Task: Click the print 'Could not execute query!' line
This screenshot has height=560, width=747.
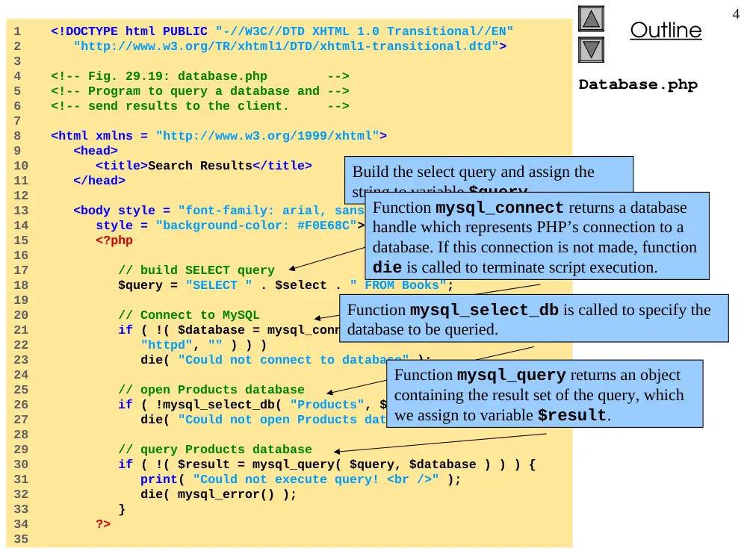Action: pyautogui.click(x=300, y=479)
